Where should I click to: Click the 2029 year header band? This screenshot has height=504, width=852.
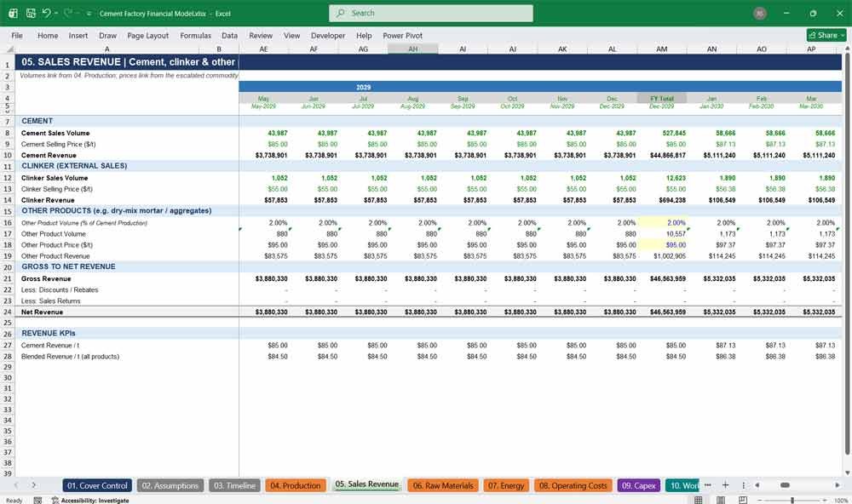[x=540, y=87]
